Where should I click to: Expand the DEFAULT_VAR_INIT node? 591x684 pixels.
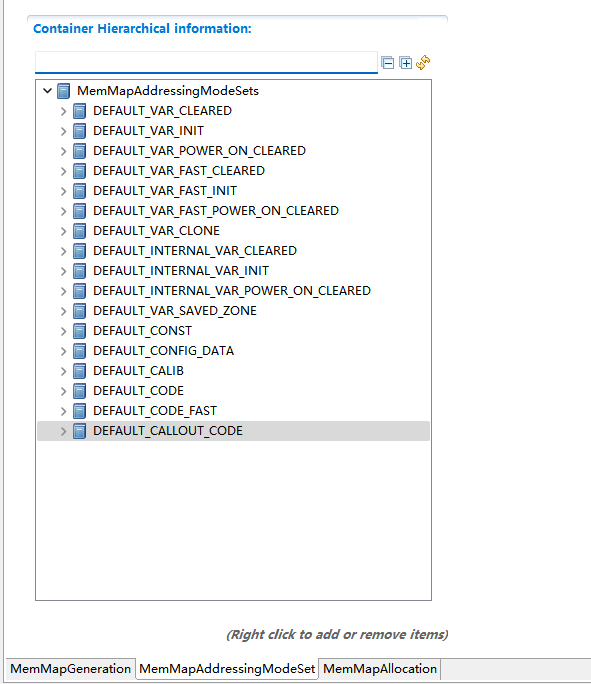64,131
